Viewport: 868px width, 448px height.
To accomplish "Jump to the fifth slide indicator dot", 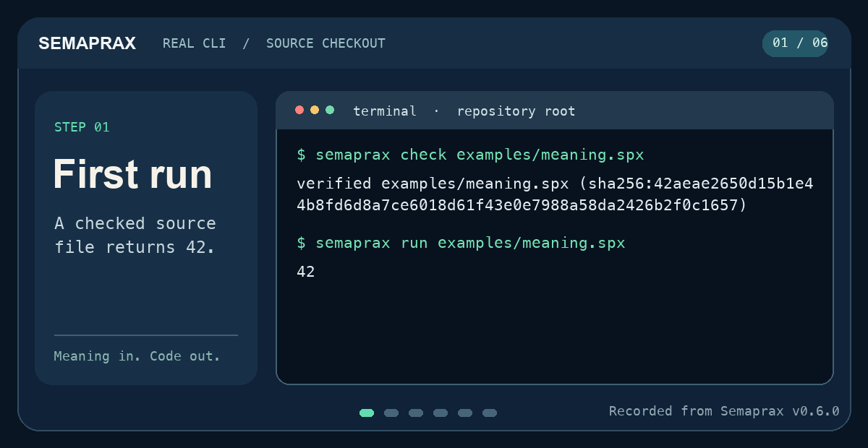I will coord(465,413).
